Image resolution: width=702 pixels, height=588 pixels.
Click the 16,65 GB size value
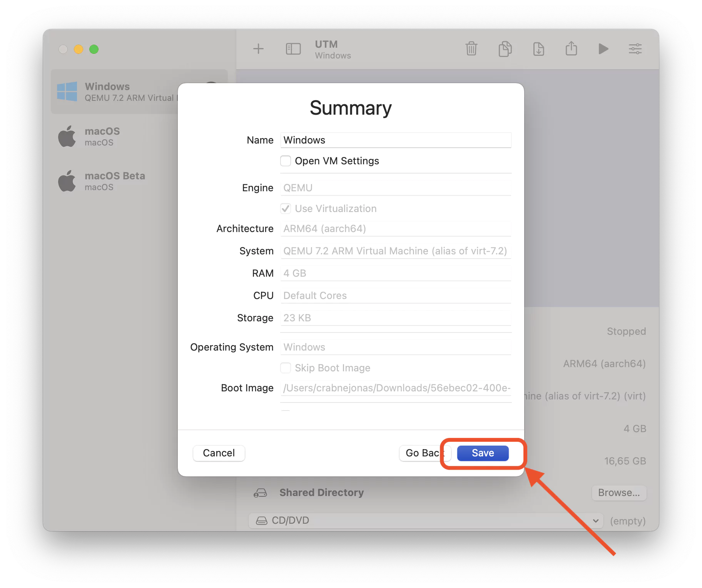[x=625, y=461]
